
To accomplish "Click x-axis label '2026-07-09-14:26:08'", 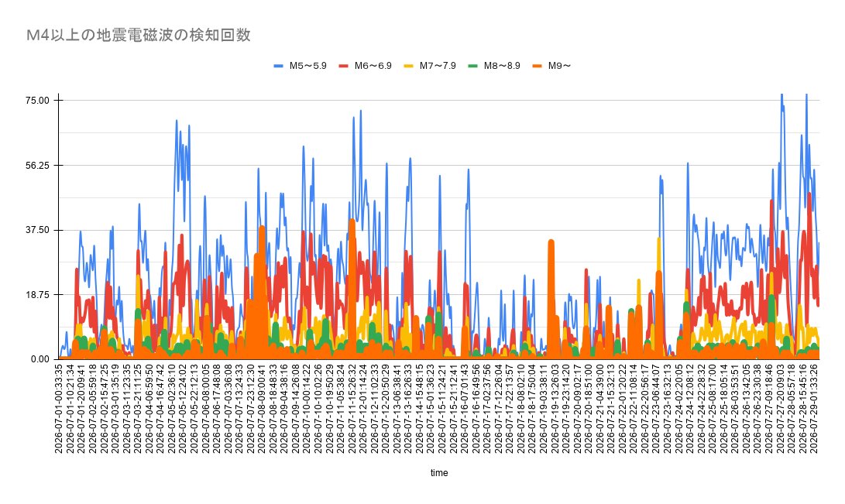I will pos(297,409).
